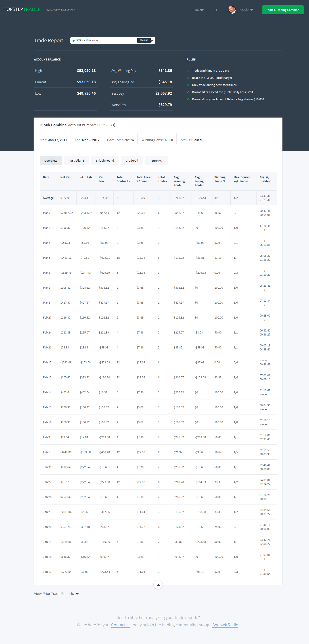Click the green status dot in the account selector
The image size is (309, 644).
point(73,40)
